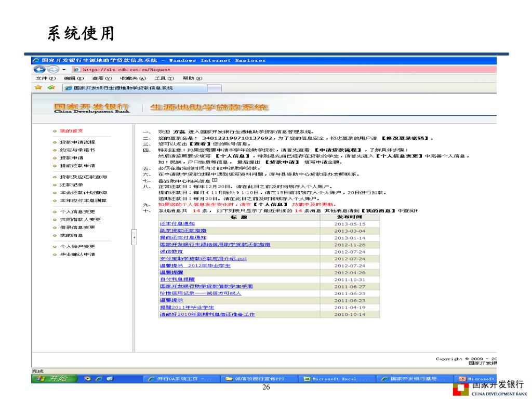This screenshot has height=399, width=532.
Task: Click the Windows 开始 Start button
Action: (55, 379)
